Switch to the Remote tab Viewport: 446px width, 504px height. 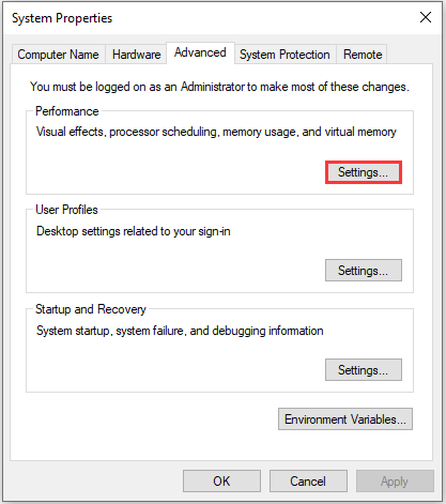(362, 54)
